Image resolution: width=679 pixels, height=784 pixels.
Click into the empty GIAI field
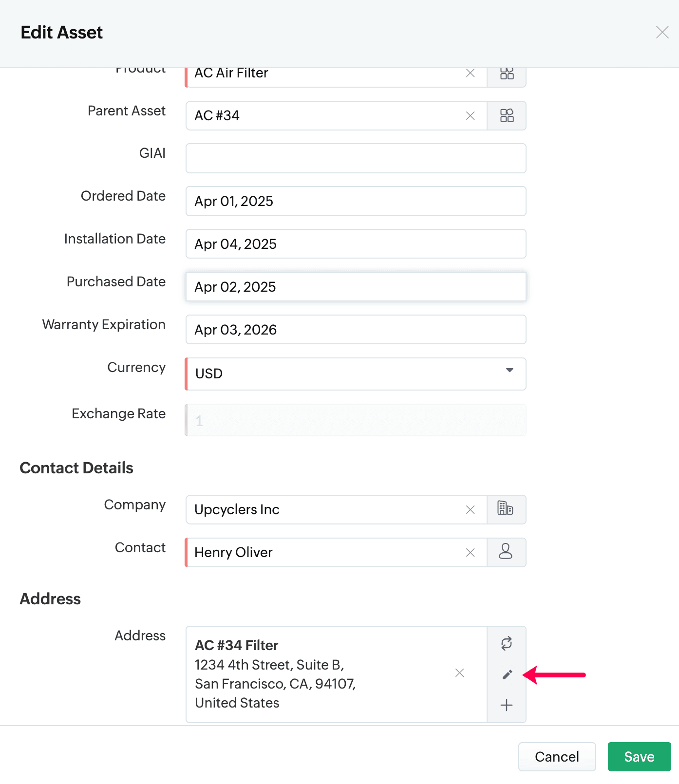tap(356, 158)
